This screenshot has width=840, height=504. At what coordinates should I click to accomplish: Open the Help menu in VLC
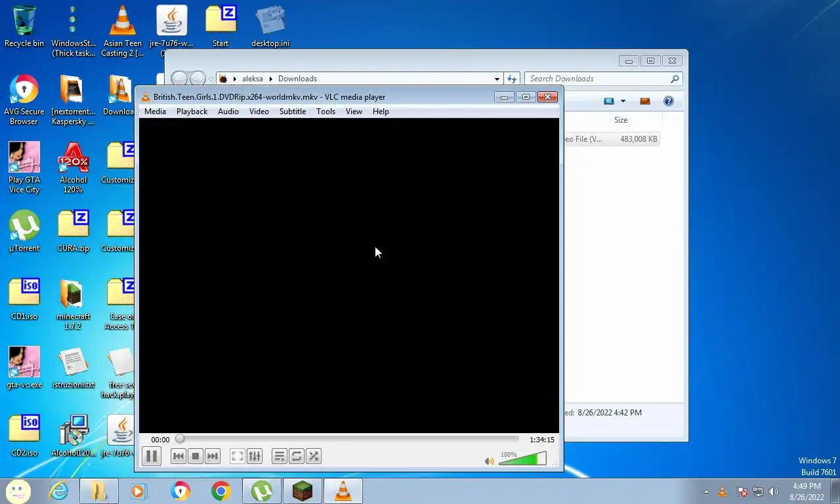click(x=381, y=112)
